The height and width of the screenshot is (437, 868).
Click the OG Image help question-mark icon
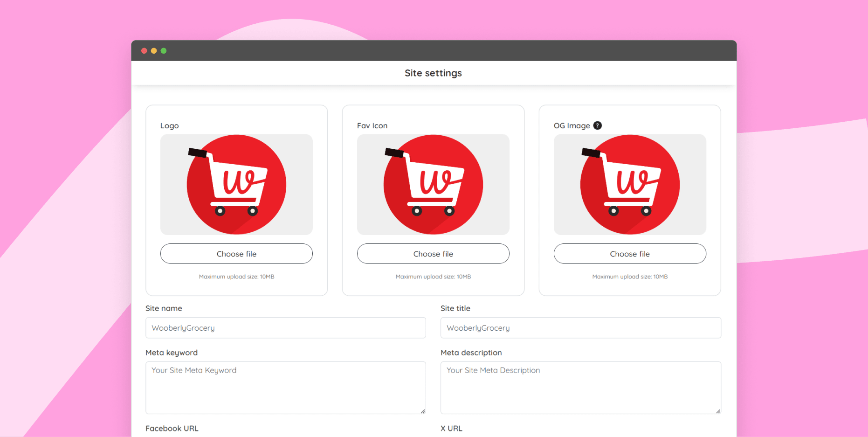point(597,125)
